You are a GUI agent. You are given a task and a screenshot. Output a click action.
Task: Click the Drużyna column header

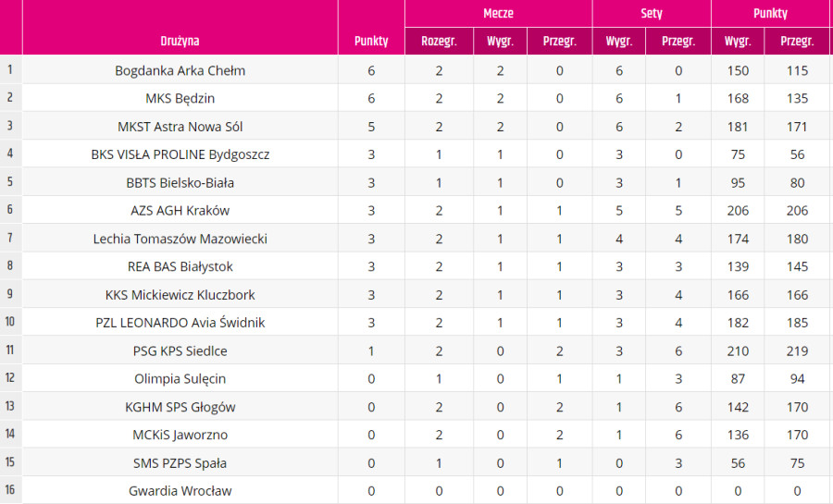(x=180, y=41)
